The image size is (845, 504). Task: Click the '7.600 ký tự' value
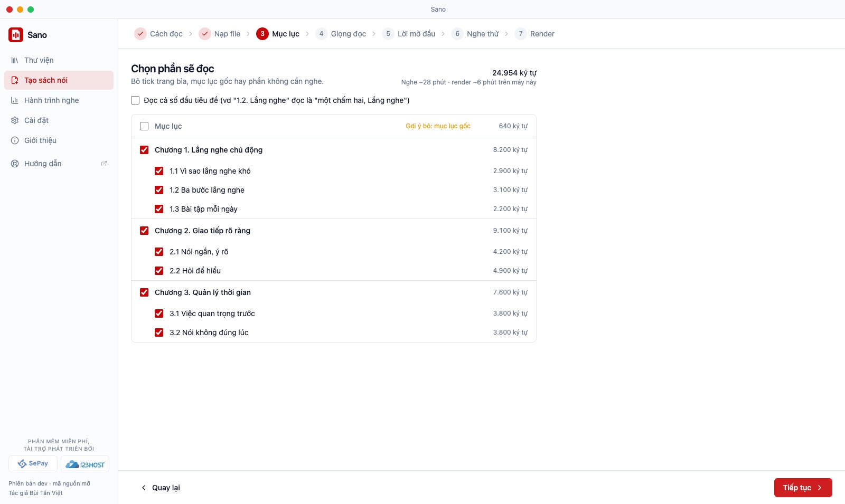[511, 292]
